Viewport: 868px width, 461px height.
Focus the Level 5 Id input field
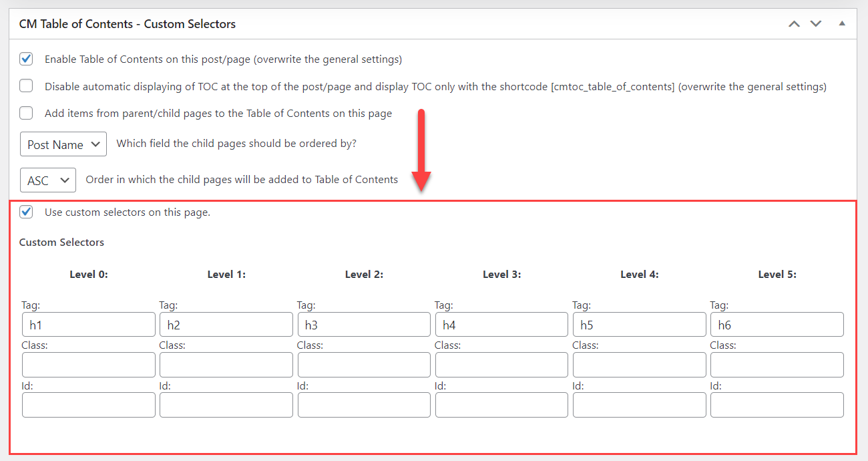click(x=777, y=405)
